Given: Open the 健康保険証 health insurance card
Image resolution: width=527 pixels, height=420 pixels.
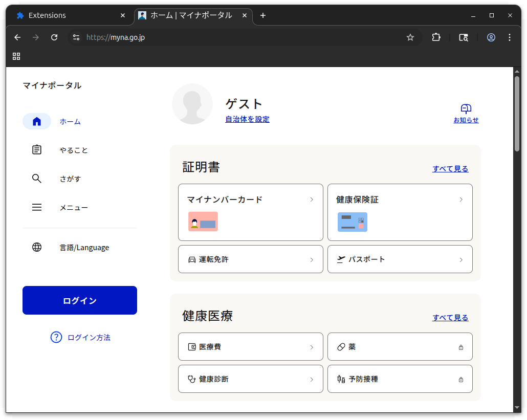Looking at the screenshot, I should point(400,212).
